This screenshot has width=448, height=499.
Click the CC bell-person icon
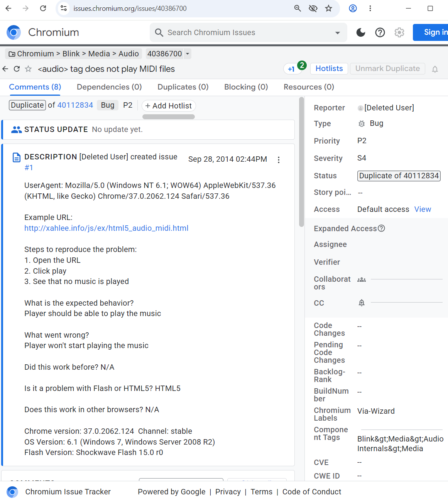click(x=362, y=303)
